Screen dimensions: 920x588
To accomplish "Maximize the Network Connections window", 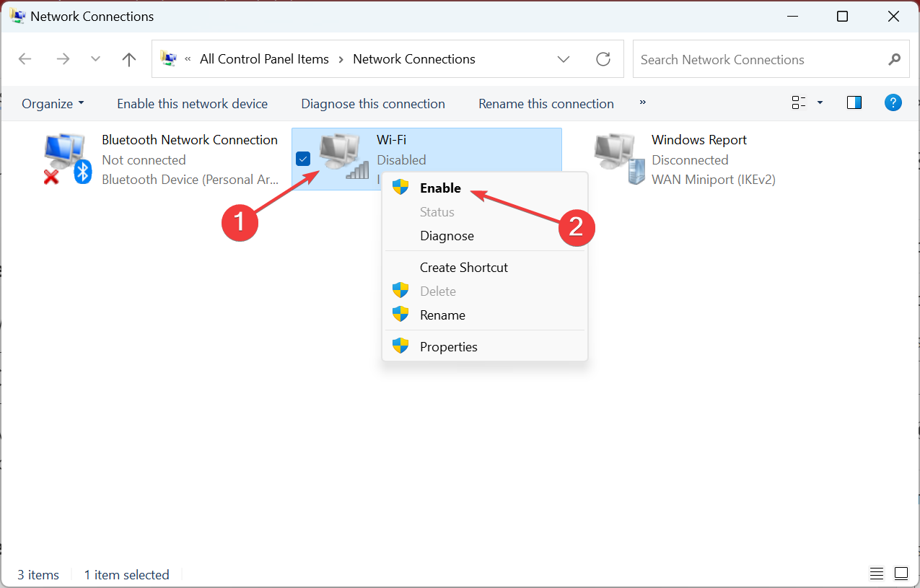I will pyautogui.click(x=842, y=16).
